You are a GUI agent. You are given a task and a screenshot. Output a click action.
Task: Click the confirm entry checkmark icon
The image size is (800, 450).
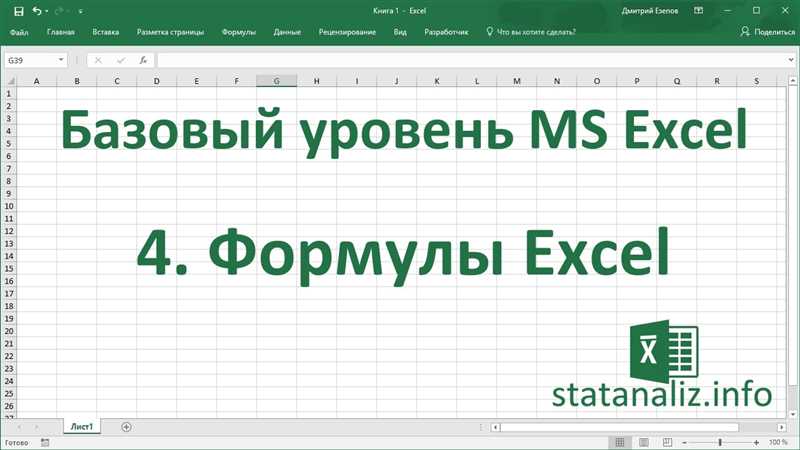click(x=120, y=60)
